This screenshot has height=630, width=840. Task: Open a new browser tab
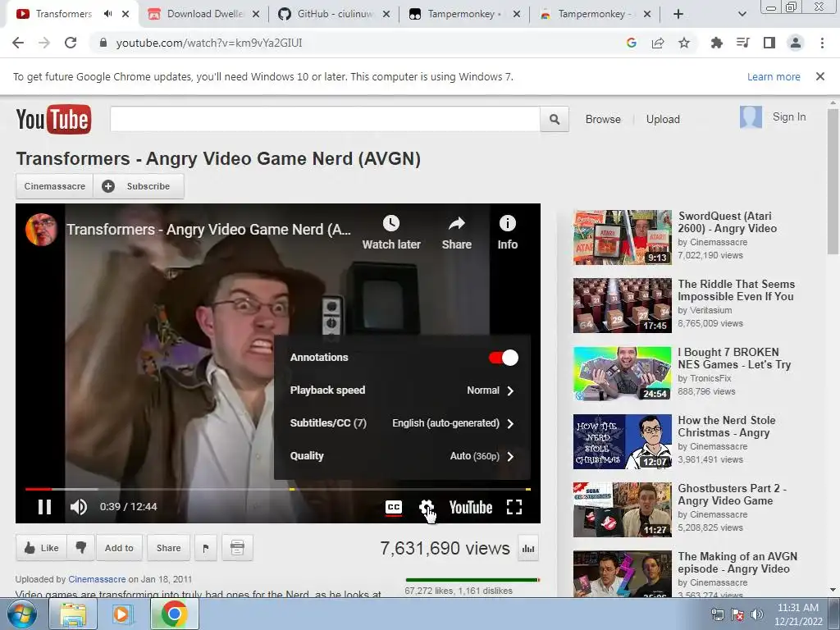tap(678, 14)
